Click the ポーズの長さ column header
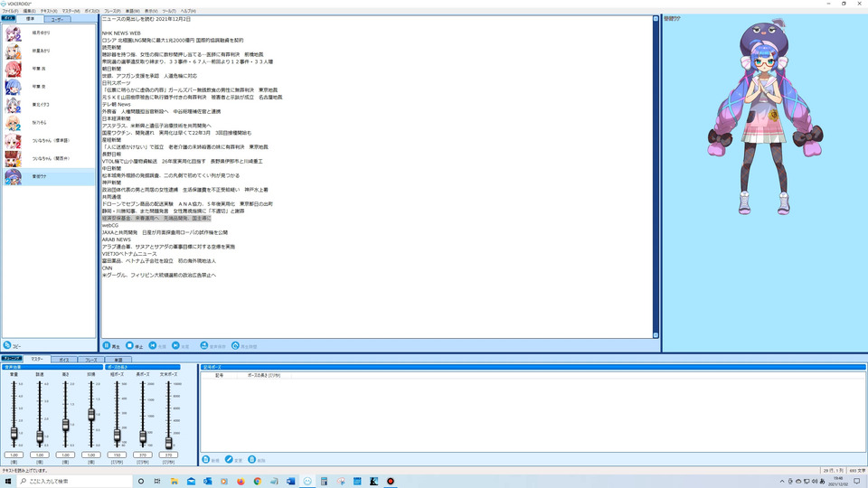The height and width of the screenshot is (488, 868). [264, 375]
